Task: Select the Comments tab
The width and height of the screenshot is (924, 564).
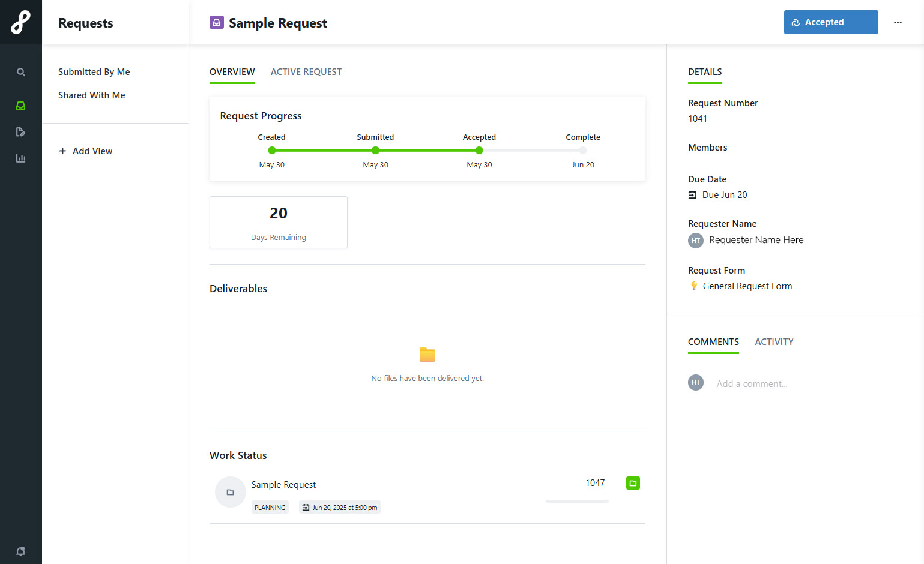Action: (713, 342)
